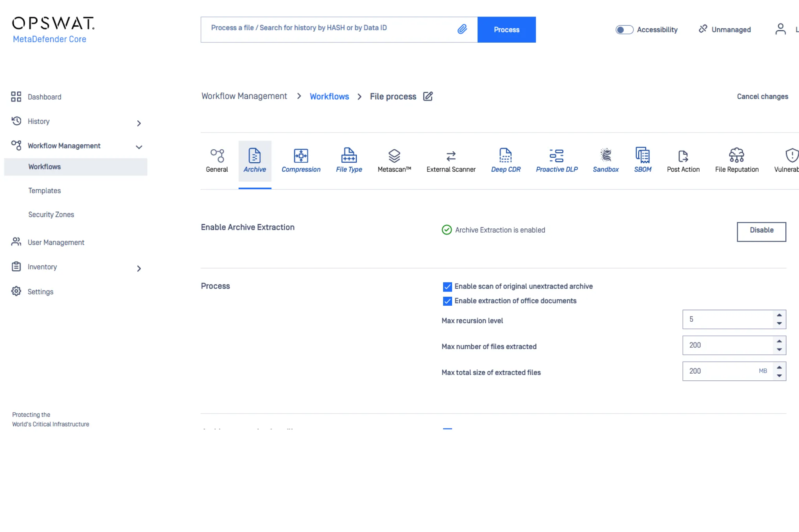Open the Sandbox tab icon
Image resolution: width=799 pixels, height=532 pixels.
605,156
